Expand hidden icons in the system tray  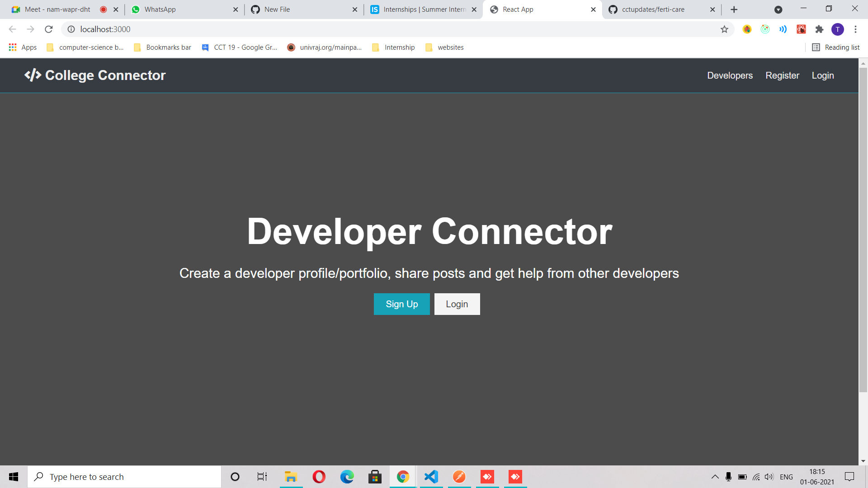tap(715, 476)
